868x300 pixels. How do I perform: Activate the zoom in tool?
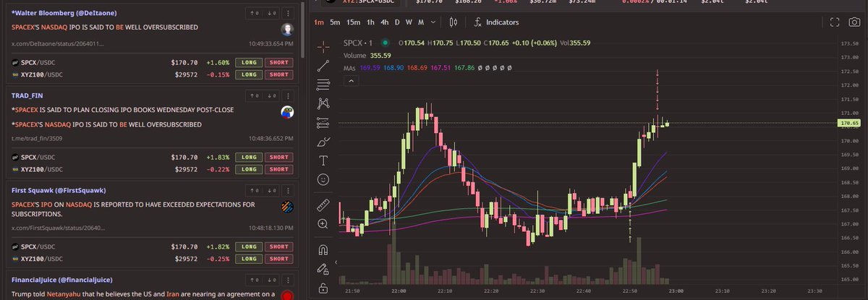click(323, 224)
